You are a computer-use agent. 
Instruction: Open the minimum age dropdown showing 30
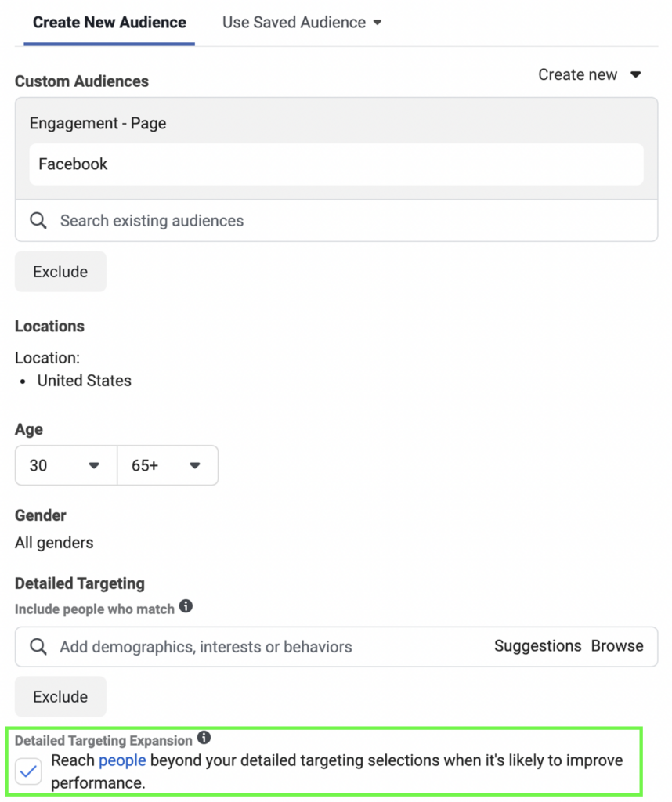(65, 465)
